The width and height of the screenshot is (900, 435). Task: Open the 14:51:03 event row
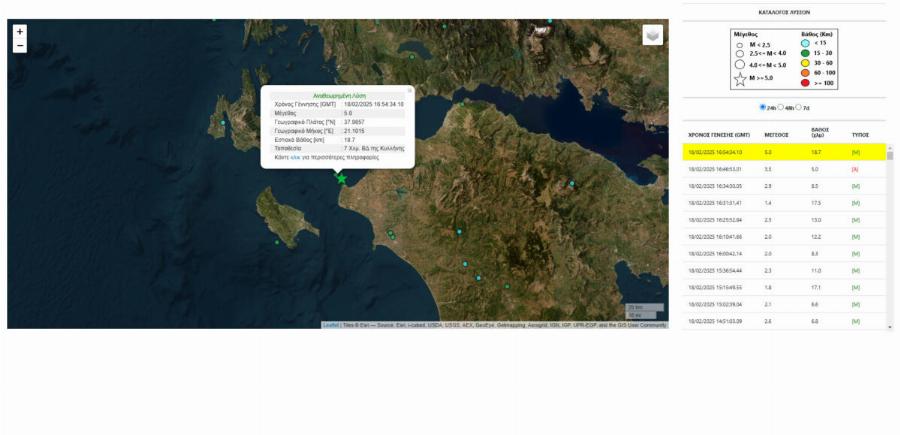click(x=784, y=321)
